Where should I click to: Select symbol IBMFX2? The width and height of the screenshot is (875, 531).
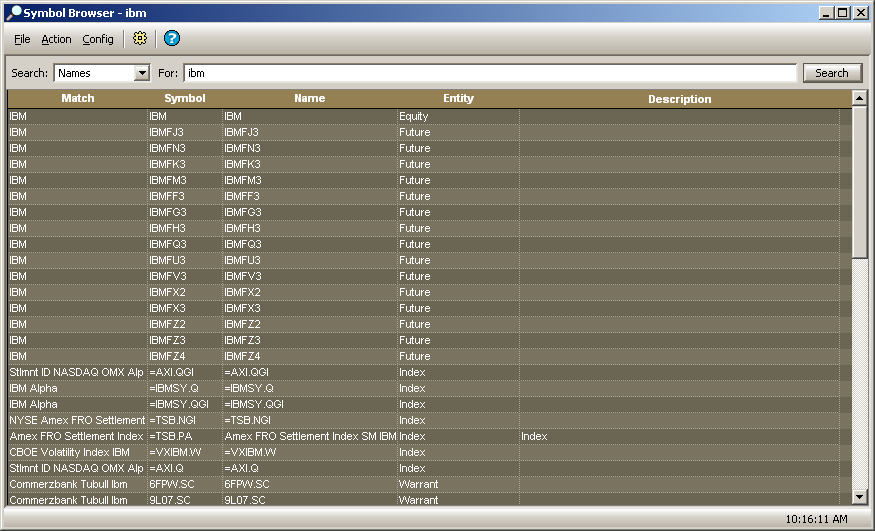click(185, 292)
